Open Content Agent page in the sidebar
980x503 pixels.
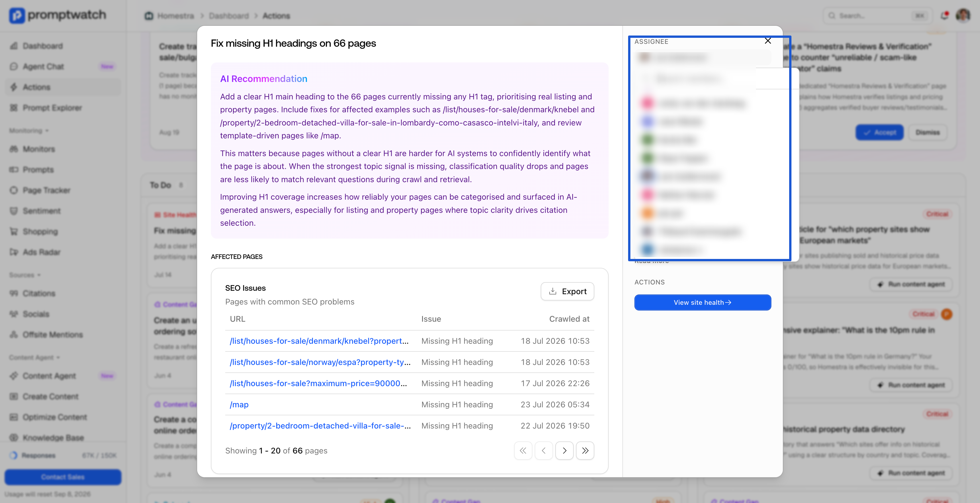tap(63, 376)
